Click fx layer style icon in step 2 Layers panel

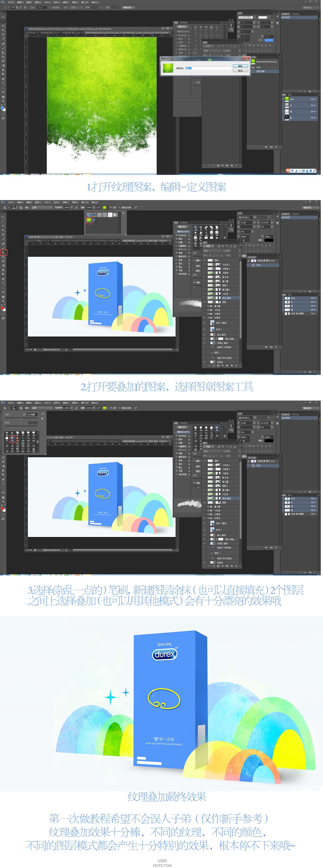pos(214,366)
